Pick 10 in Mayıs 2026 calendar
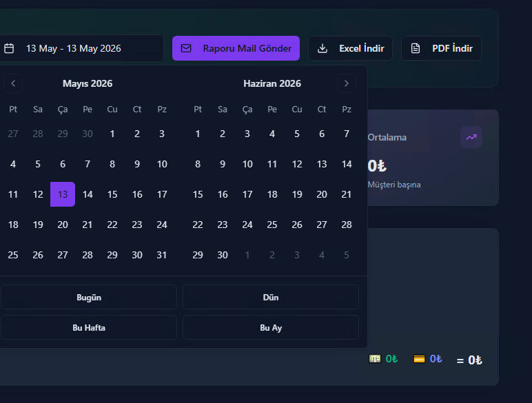This screenshot has height=403, width=532. click(x=162, y=164)
